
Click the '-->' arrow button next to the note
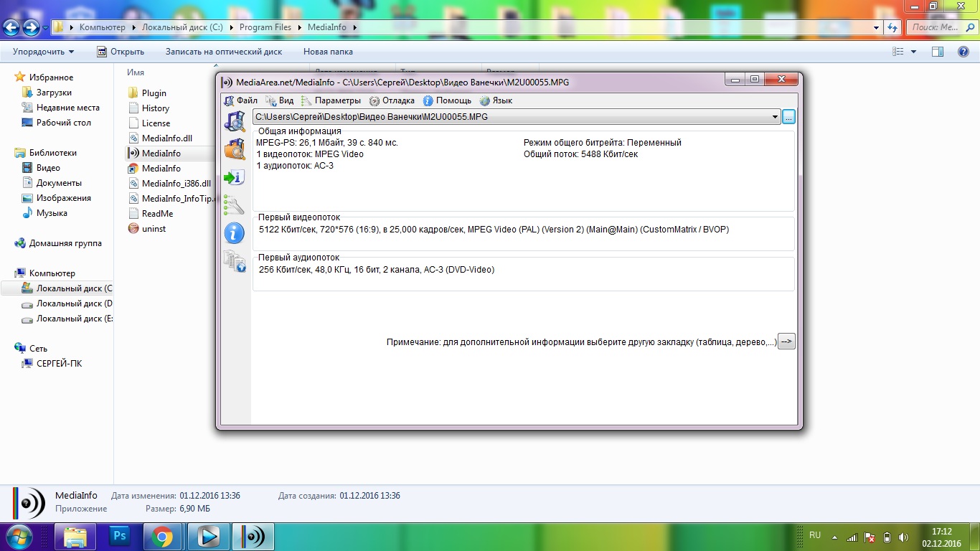pyautogui.click(x=787, y=342)
